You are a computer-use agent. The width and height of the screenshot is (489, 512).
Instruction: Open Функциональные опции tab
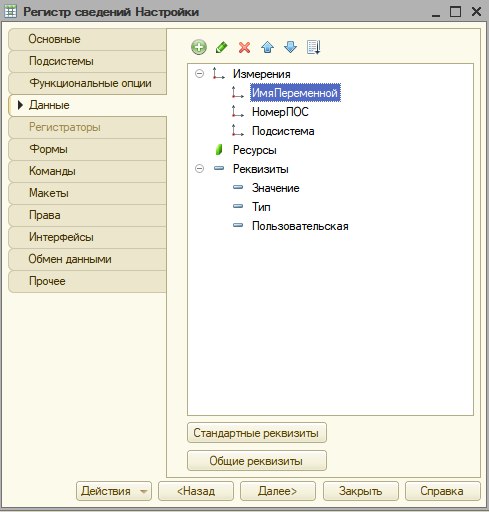click(x=87, y=83)
